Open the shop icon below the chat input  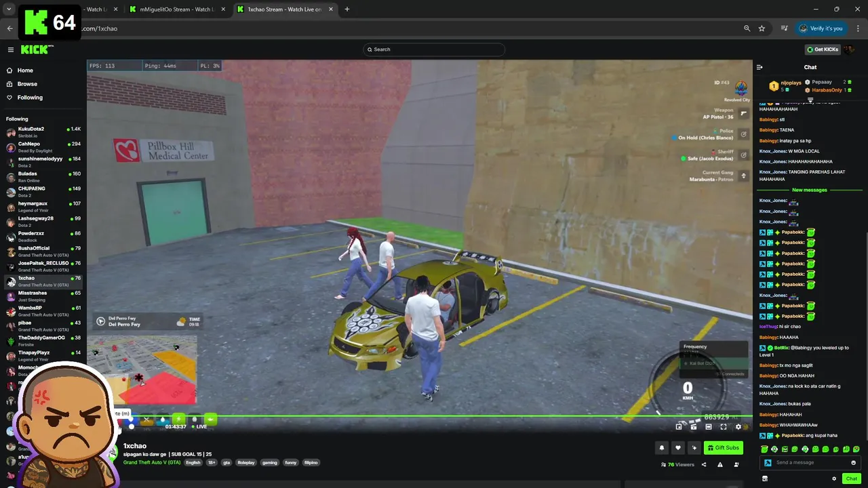(764, 479)
